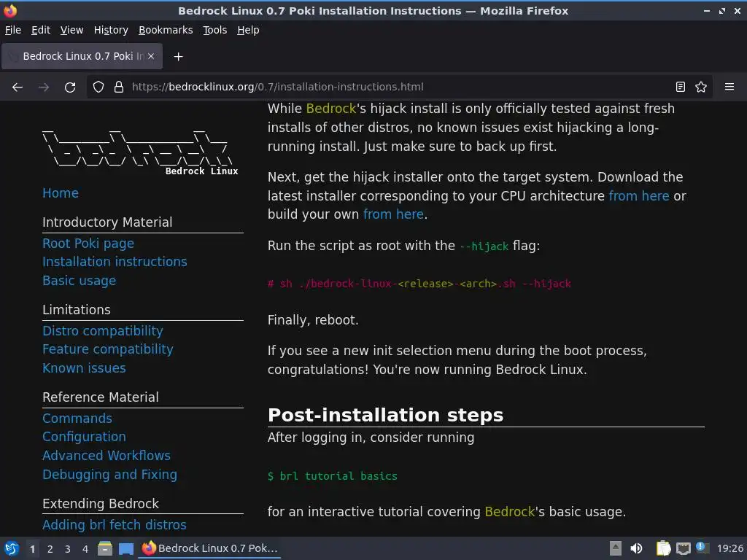Image resolution: width=747 pixels, height=560 pixels.
Task: Open the tracking protection shield icon
Action: [98, 87]
